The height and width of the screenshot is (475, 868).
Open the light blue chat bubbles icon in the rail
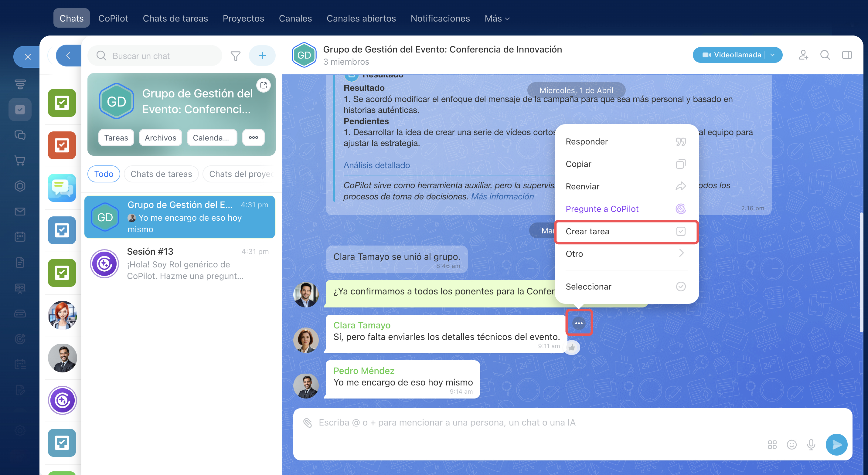(x=62, y=188)
